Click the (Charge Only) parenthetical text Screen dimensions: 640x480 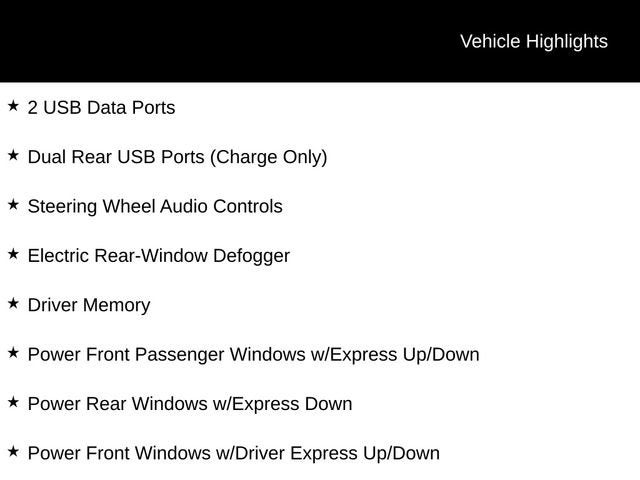click(x=269, y=158)
